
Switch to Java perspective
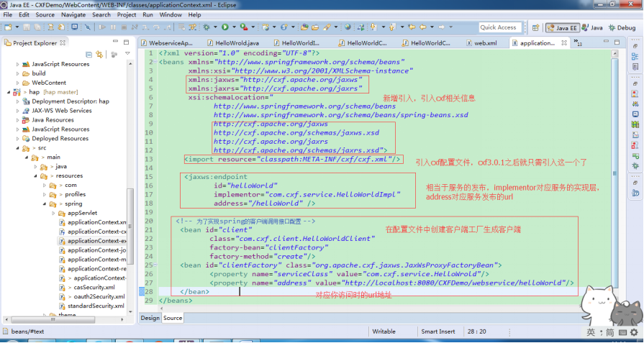tap(592, 27)
